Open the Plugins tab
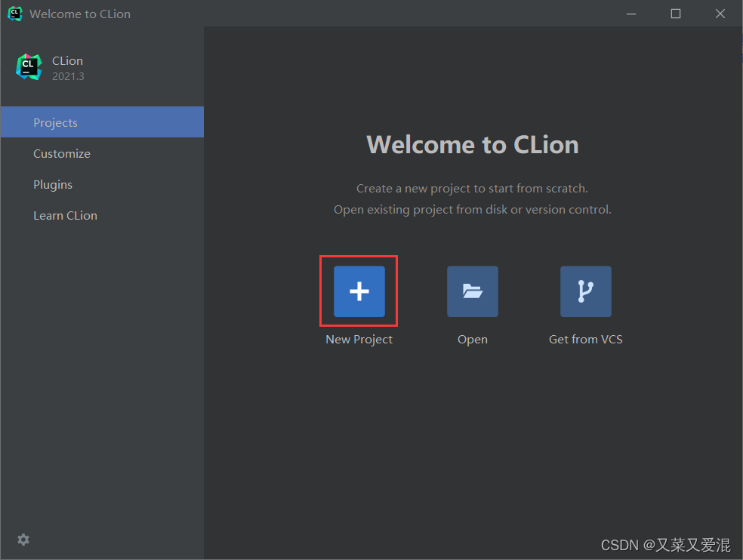 [103, 184]
